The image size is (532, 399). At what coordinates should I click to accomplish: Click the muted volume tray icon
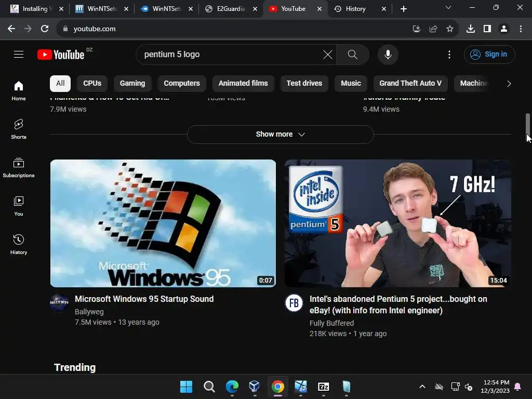(469, 387)
